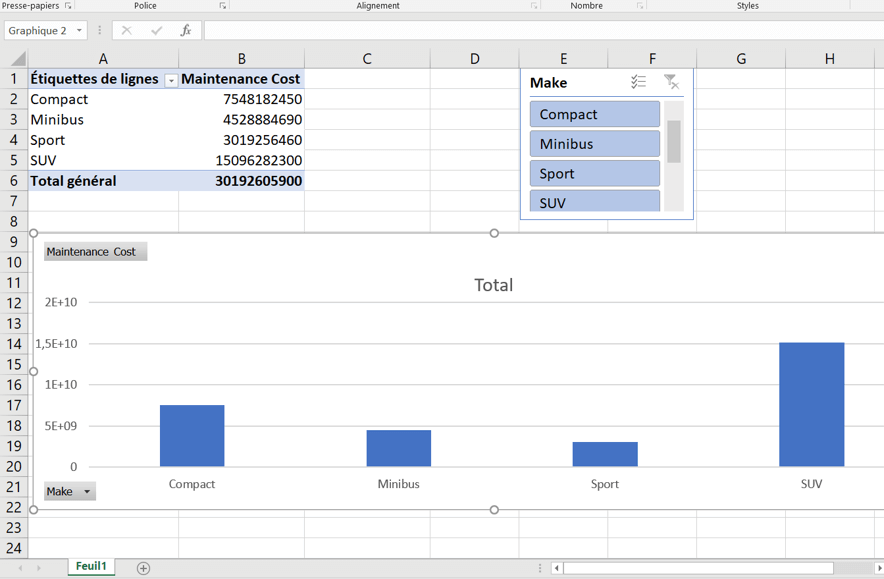884x579 pixels.
Task: Select the Compact bar in chart
Action: click(192, 436)
